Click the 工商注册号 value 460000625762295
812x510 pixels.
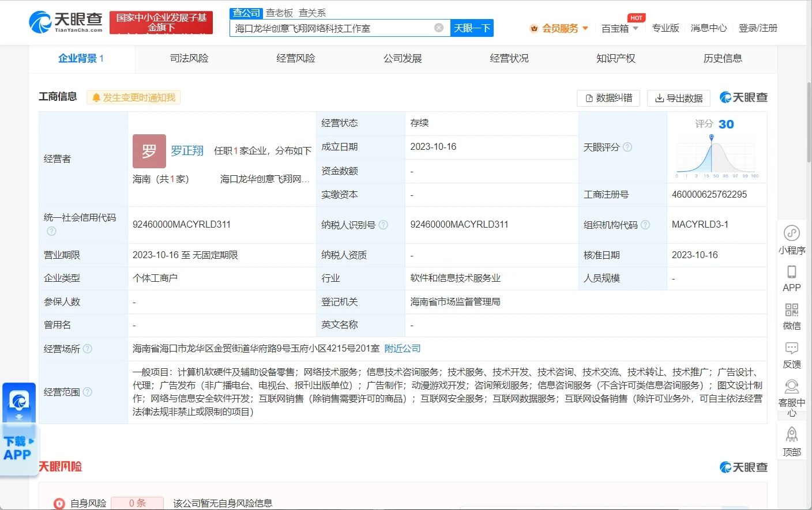coord(709,195)
